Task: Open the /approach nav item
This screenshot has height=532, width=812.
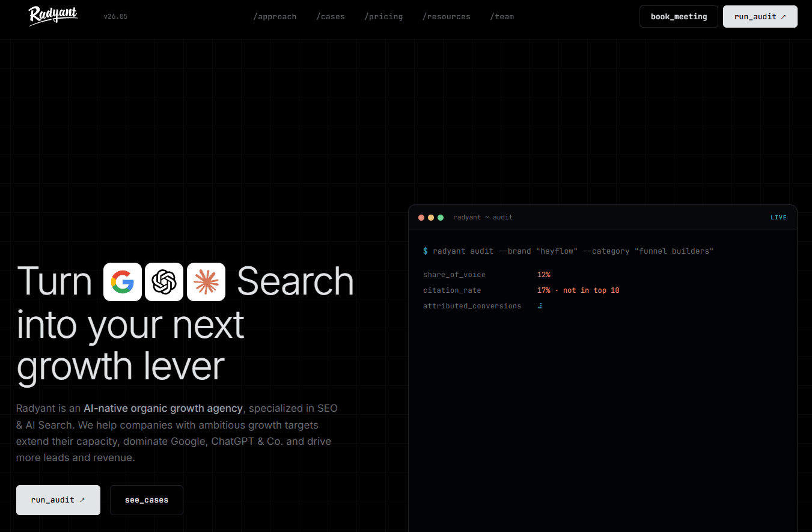Action: pyautogui.click(x=275, y=17)
